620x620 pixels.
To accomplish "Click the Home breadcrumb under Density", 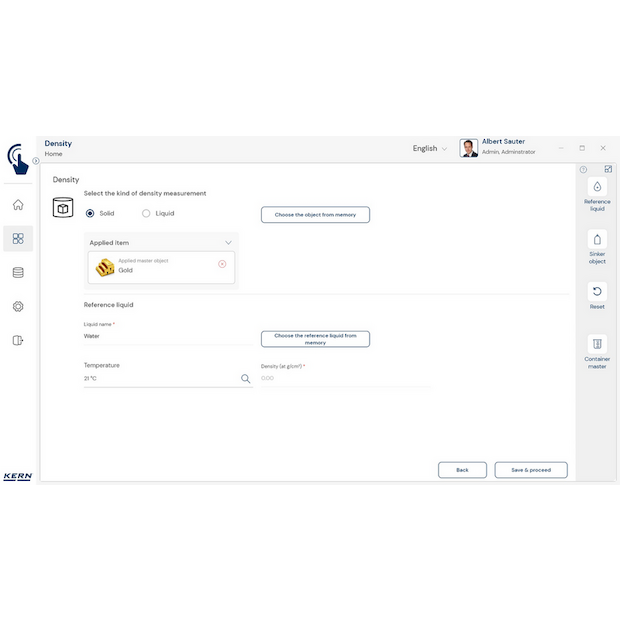I will point(53,154).
